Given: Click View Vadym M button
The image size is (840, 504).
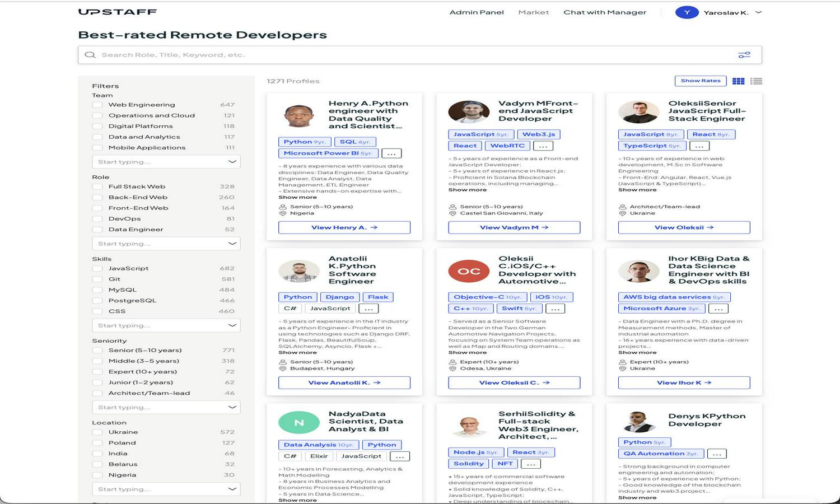Looking at the screenshot, I should [514, 227].
